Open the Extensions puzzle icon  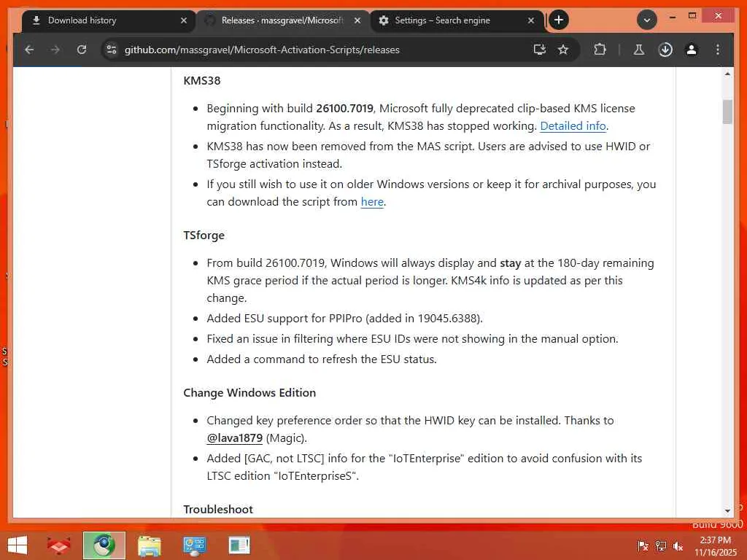click(600, 50)
